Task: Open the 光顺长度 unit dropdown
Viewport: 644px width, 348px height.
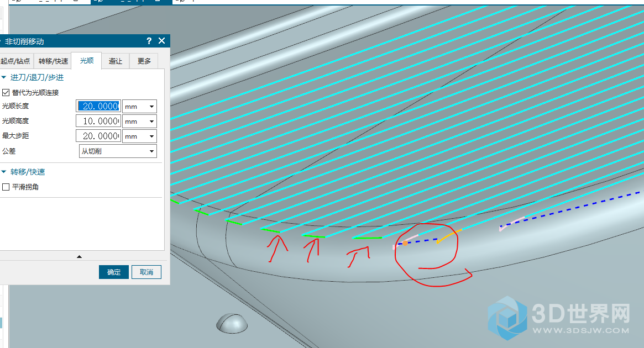Action: tap(140, 106)
